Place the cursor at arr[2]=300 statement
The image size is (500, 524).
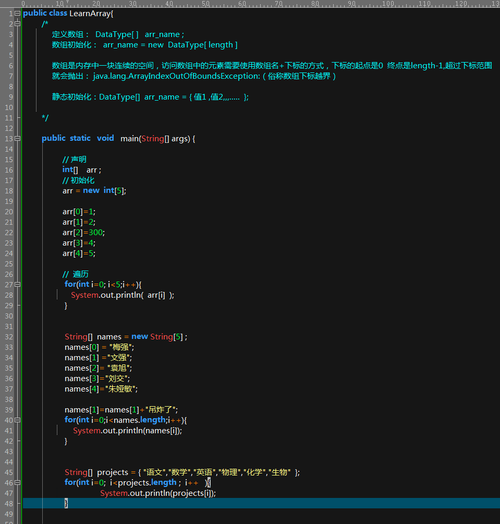click(x=84, y=233)
